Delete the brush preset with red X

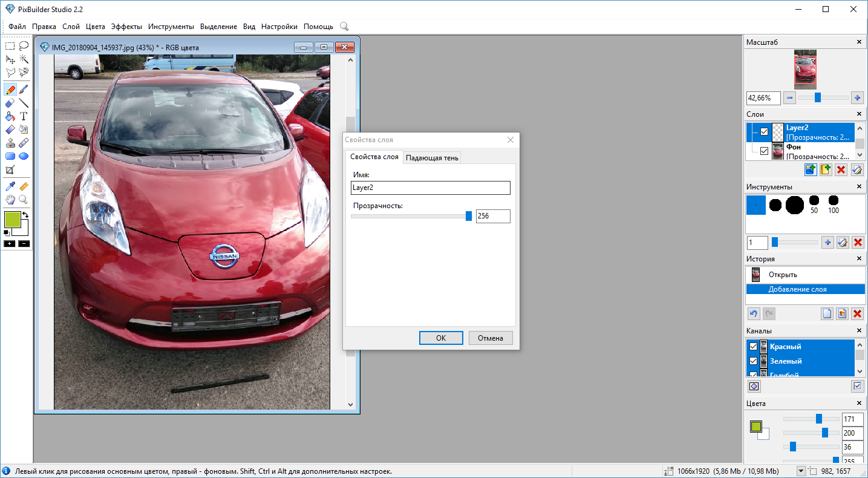(857, 243)
